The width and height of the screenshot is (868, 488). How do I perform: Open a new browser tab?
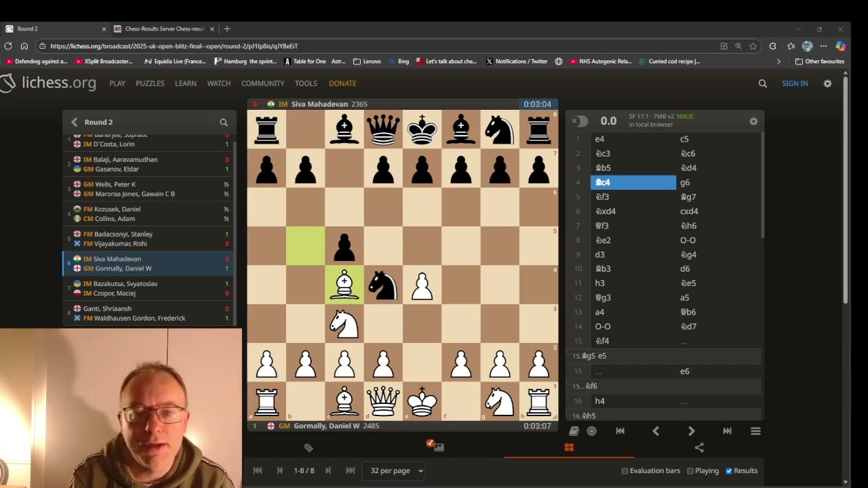[227, 28]
